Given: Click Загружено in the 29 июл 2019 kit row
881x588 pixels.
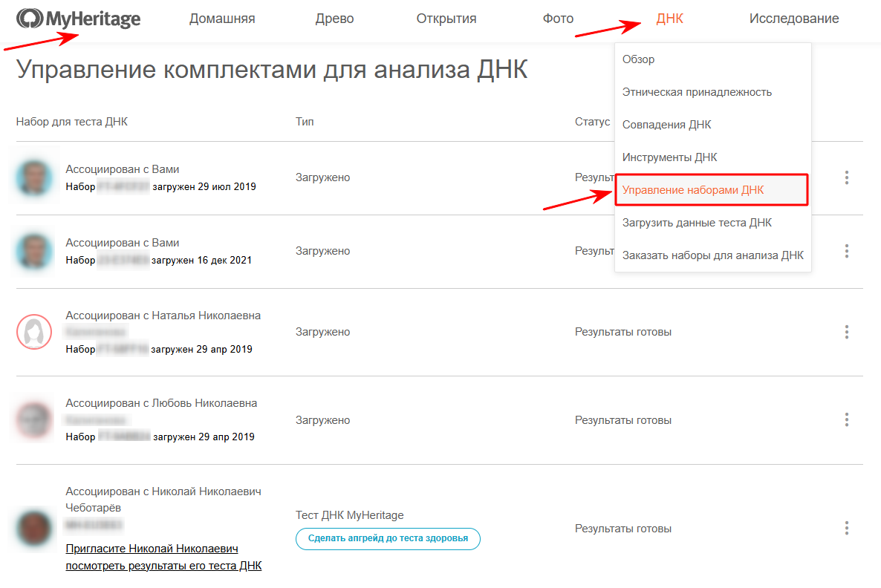Looking at the screenshot, I should tap(322, 177).
